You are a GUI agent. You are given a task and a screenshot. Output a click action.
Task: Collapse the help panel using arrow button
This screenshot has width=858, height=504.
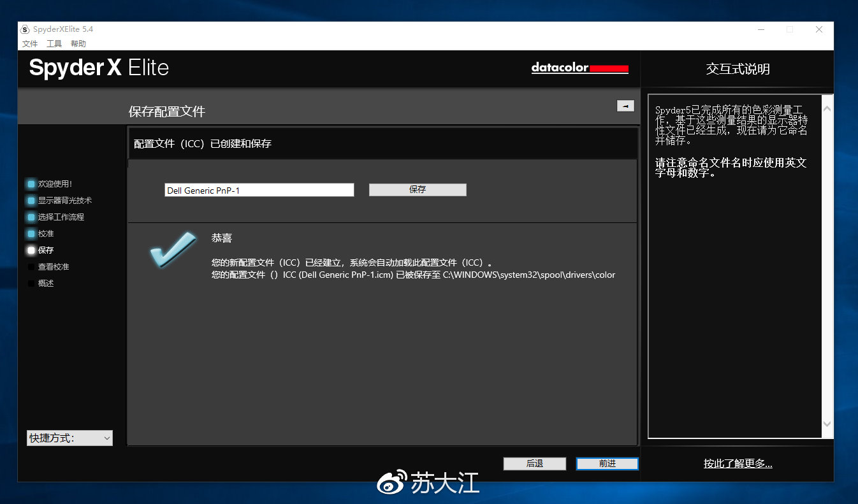(x=625, y=106)
